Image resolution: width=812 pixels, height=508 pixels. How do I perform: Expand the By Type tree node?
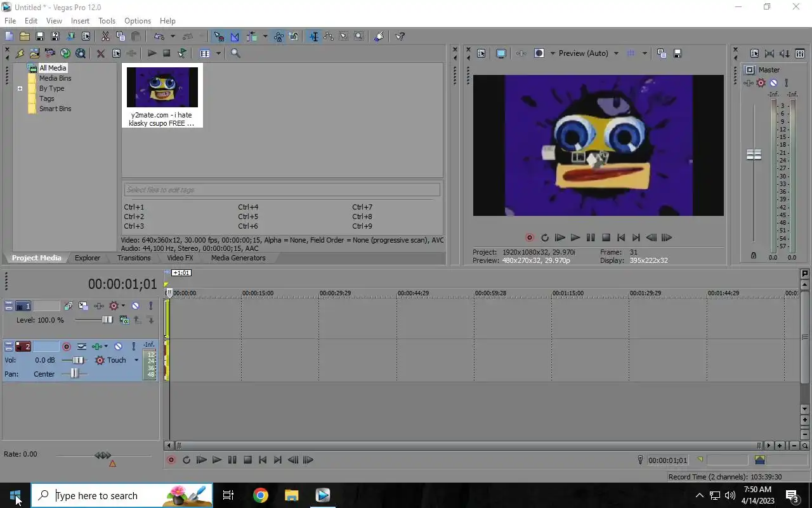click(20, 88)
